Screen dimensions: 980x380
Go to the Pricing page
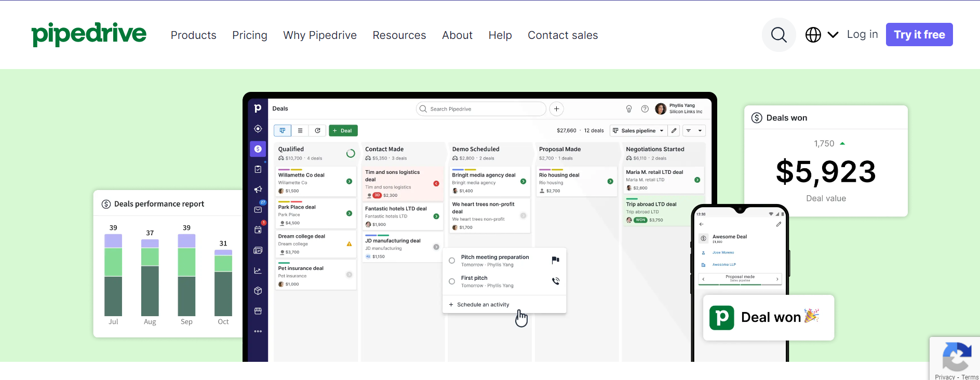(250, 35)
